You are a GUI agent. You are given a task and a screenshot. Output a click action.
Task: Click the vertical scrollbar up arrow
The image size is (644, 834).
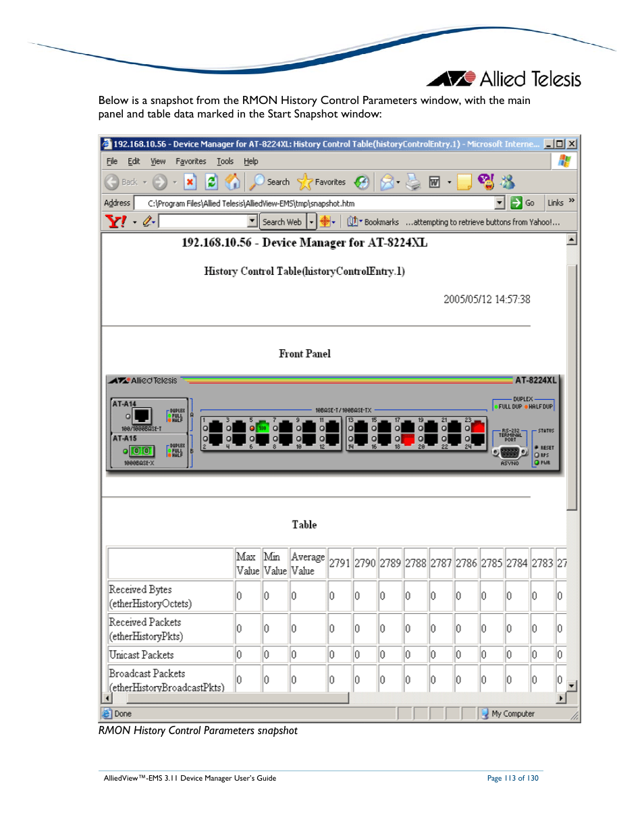pos(572,239)
